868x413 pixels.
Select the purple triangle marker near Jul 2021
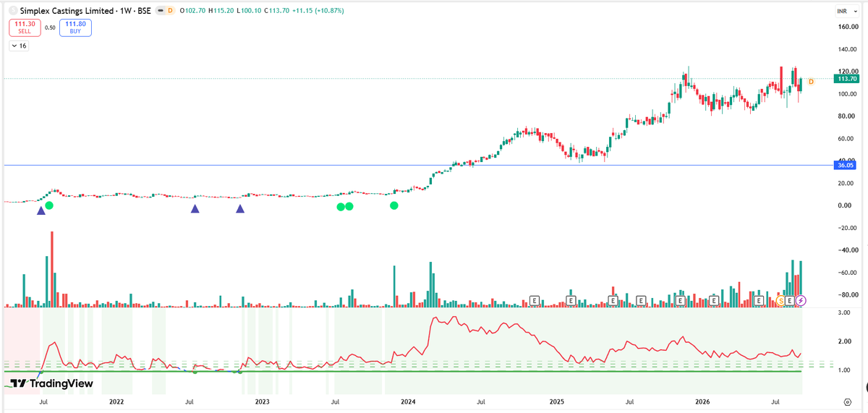(41, 210)
